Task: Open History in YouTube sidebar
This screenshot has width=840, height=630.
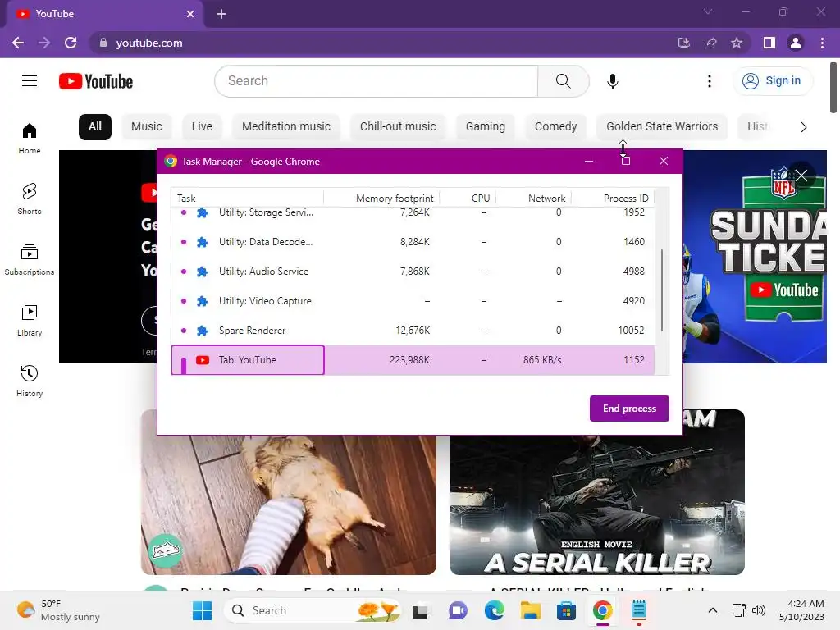Action: (30, 381)
